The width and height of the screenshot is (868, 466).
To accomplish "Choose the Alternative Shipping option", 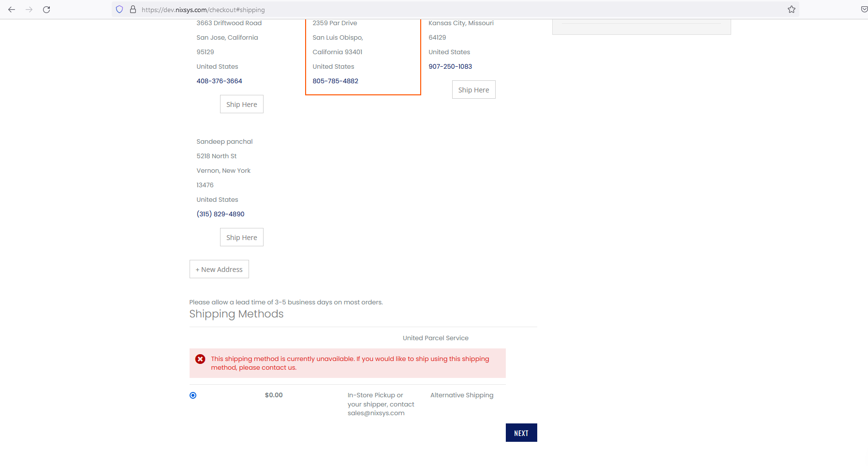I will click(462, 395).
